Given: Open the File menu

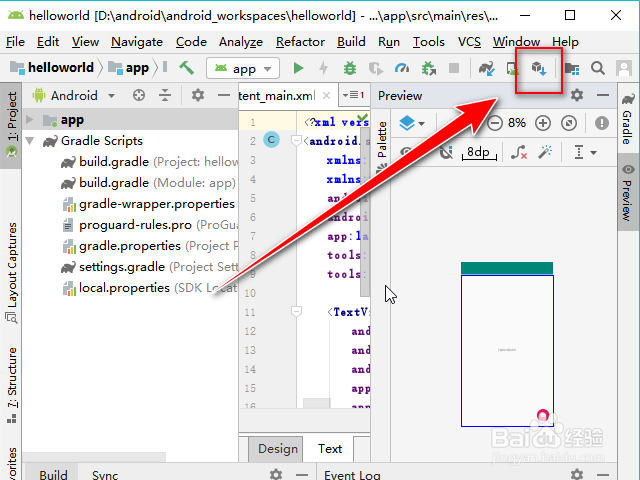Looking at the screenshot, I should click(x=16, y=42).
